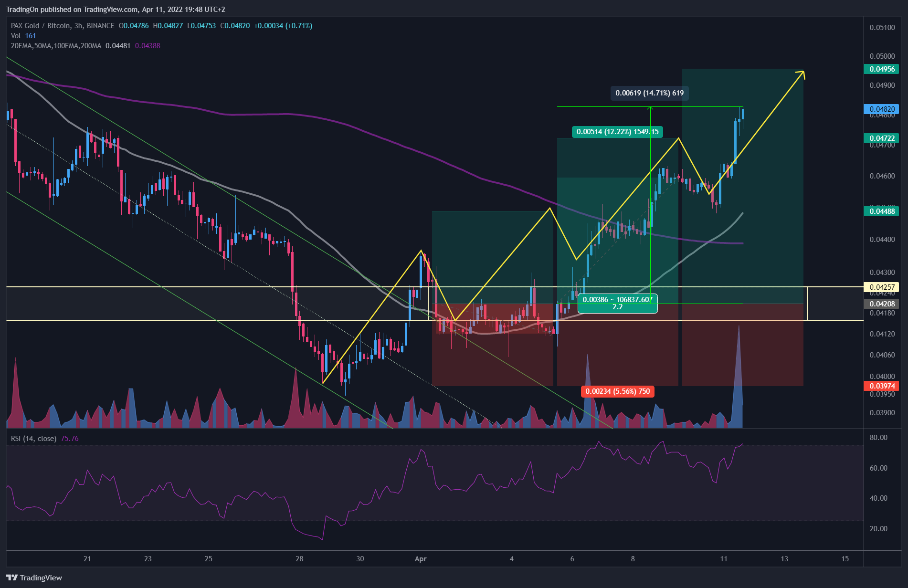Viewport: 908px width, 588px height.
Task: Click the 0.00514 (12.22%) 1549.15 target label
Action: [617, 132]
